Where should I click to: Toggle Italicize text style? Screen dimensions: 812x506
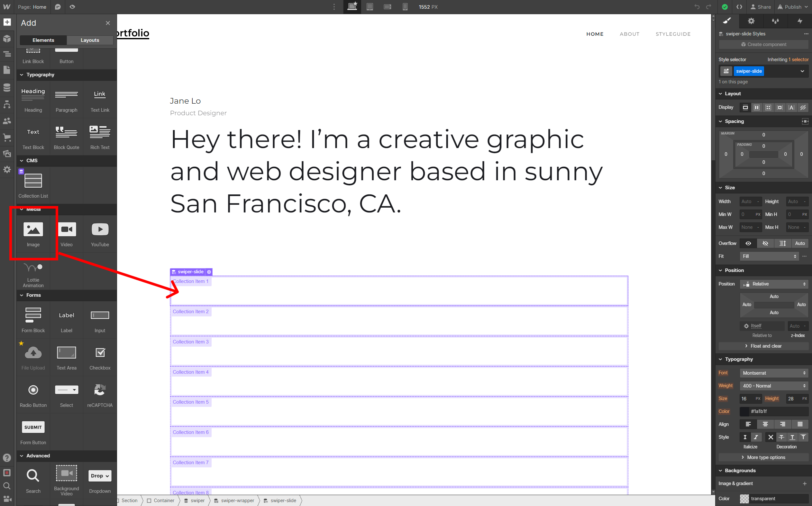coord(756,437)
